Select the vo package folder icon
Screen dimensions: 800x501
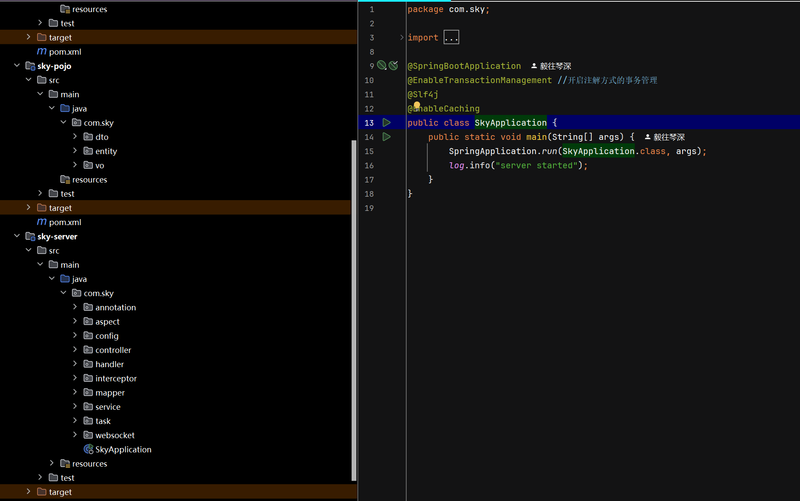(88, 165)
